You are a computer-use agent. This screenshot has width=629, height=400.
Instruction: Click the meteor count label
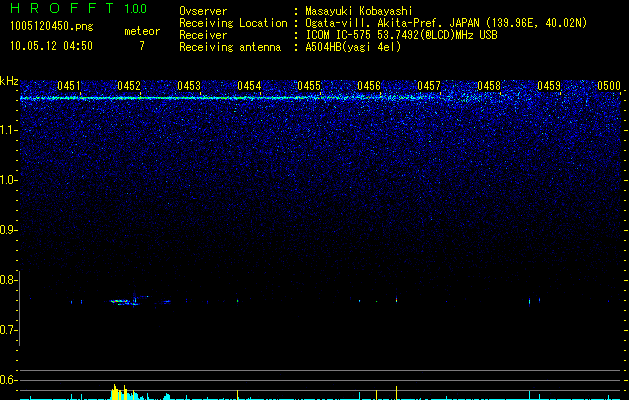pyautogui.click(x=142, y=31)
